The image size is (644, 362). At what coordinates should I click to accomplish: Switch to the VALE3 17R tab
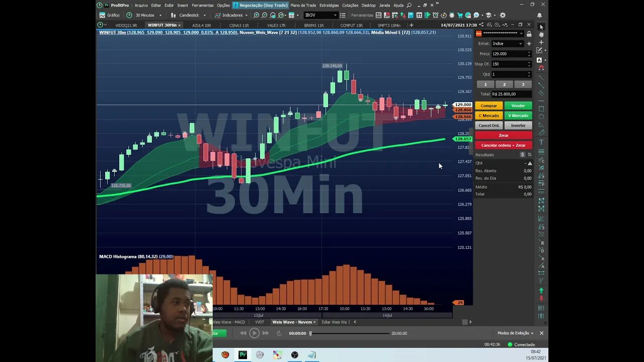[276, 25]
